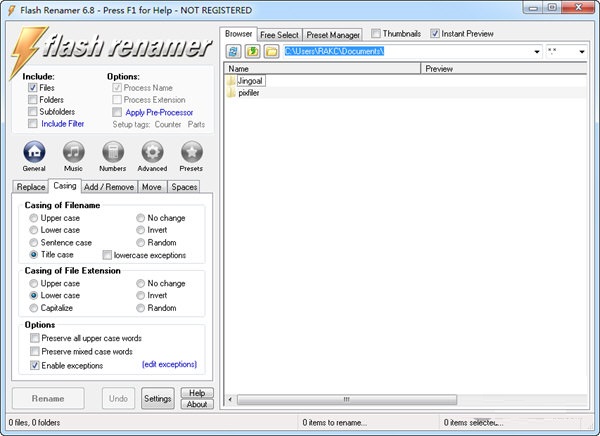Switch to the Casing tab
Image resolution: width=600 pixels, height=436 pixels.
[x=65, y=186]
